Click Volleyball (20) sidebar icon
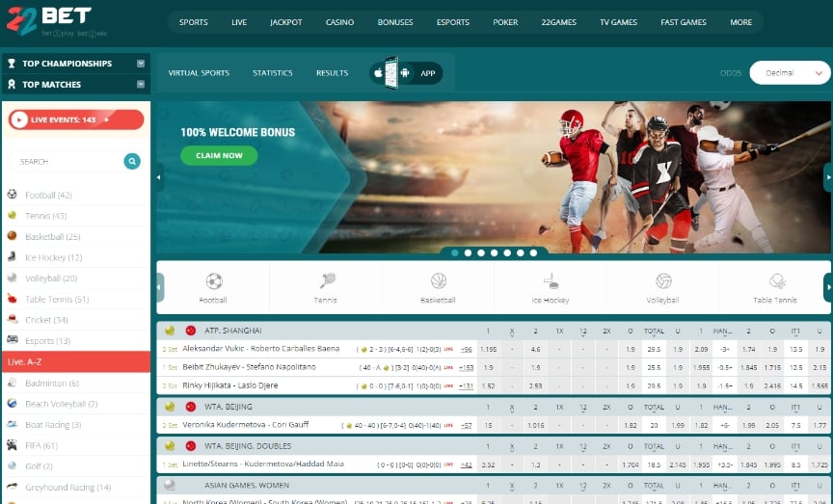Screen dimensions: 833x504 pos(13,278)
